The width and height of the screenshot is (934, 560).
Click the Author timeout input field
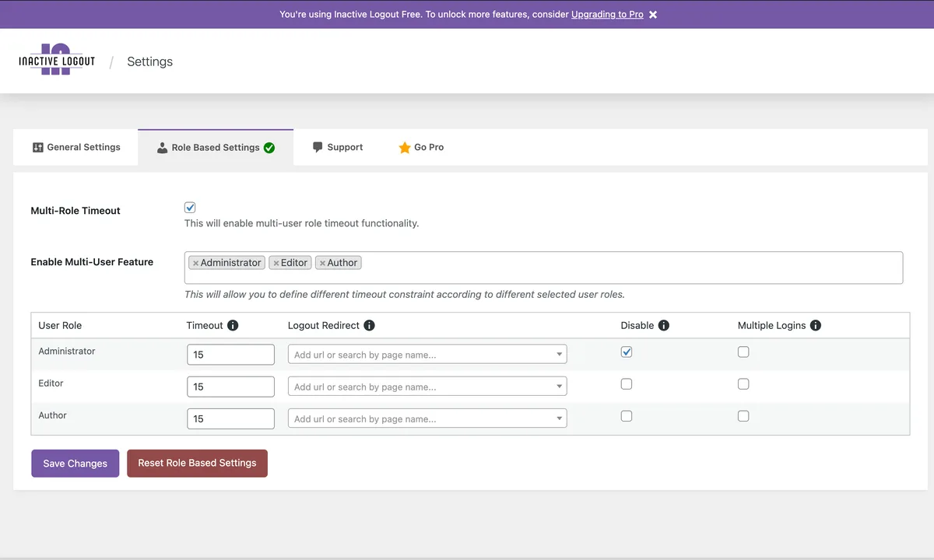click(x=230, y=418)
